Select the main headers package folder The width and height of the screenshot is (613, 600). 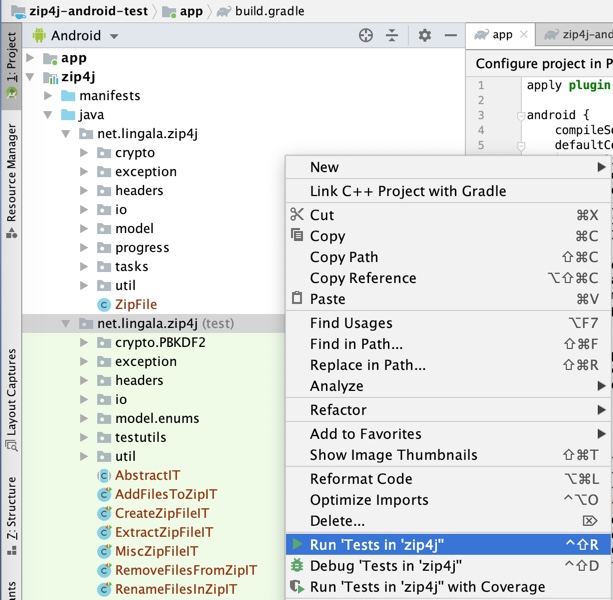click(x=130, y=190)
